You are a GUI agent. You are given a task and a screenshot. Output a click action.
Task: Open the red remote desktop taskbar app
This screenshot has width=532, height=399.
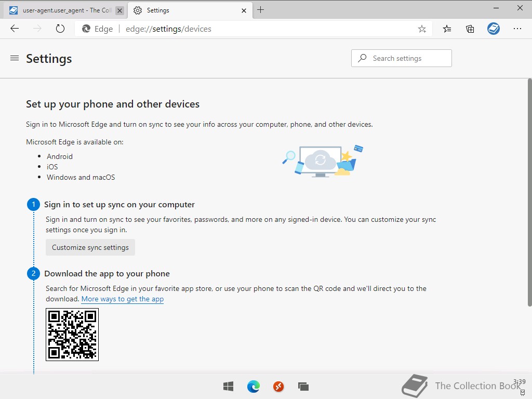pyautogui.click(x=278, y=387)
